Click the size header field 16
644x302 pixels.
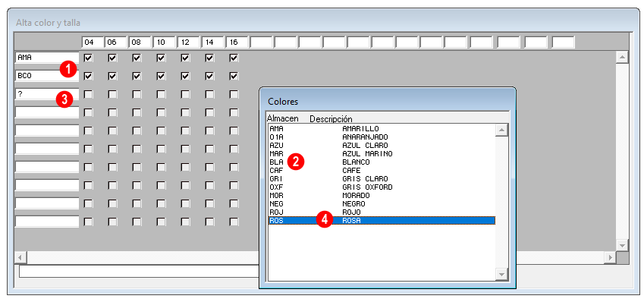click(237, 42)
